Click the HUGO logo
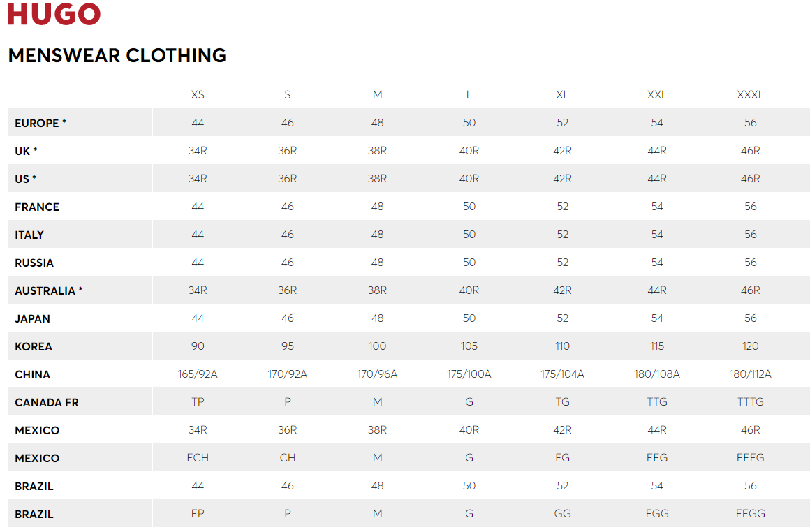 (54, 14)
